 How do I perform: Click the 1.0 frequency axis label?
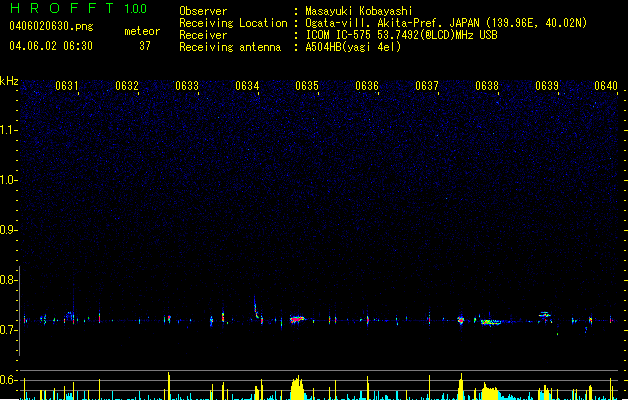coord(8,180)
